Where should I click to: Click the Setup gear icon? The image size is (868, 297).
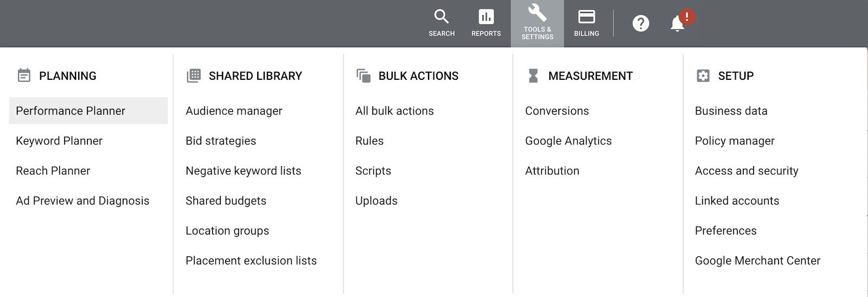coord(703,75)
